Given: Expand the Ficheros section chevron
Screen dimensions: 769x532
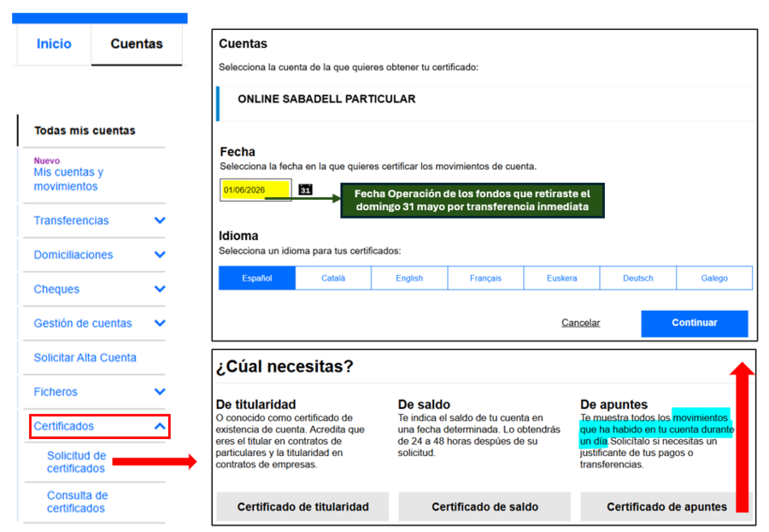Looking at the screenshot, I should click(160, 392).
